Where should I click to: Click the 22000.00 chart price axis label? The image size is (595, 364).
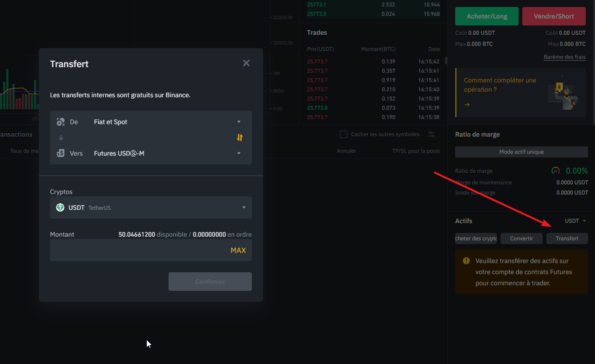pyautogui.click(x=283, y=17)
